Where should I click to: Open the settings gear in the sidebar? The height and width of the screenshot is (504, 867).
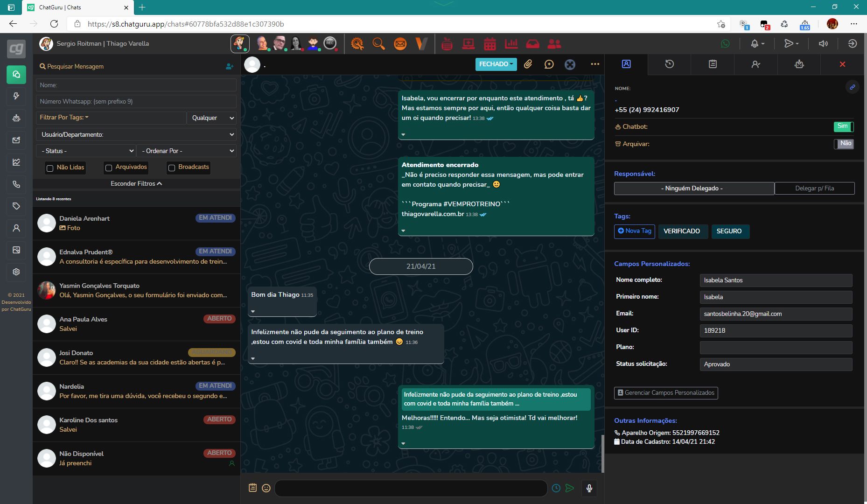pos(16,272)
